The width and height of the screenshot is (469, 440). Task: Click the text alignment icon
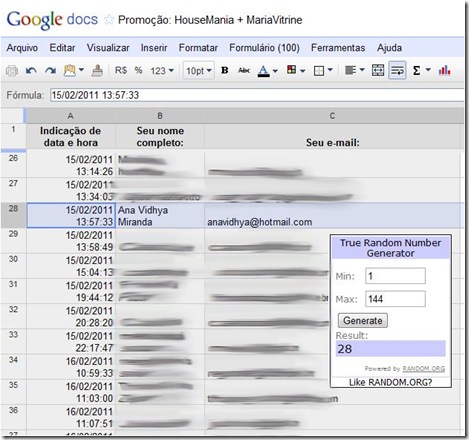click(x=350, y=70)
